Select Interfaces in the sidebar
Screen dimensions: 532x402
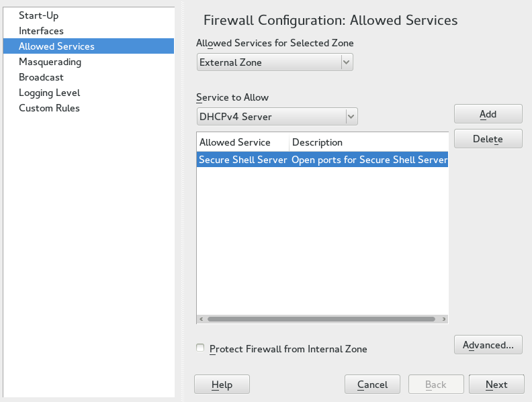pyautogui.click(x=41, y=31)
